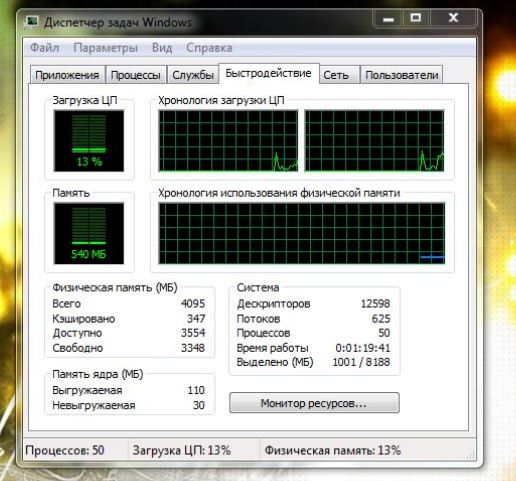Click the Потоков value 625

coord(381,318)
